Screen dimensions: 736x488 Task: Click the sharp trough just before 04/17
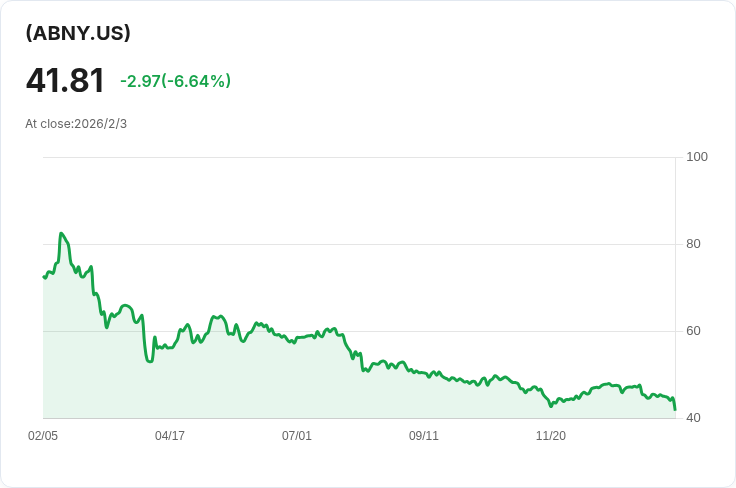(150, 361)
